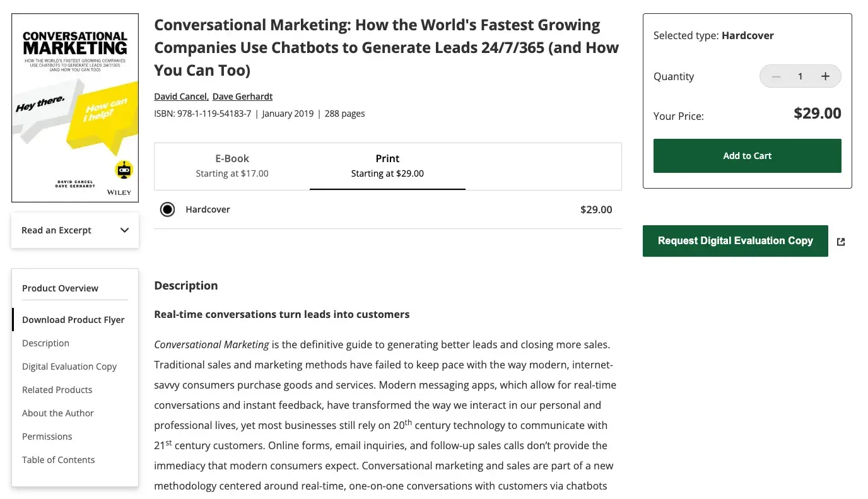The width and height of the screenshot is (868, 499).
Task: Click the book cover thumbnail
Action: [75, 108]
